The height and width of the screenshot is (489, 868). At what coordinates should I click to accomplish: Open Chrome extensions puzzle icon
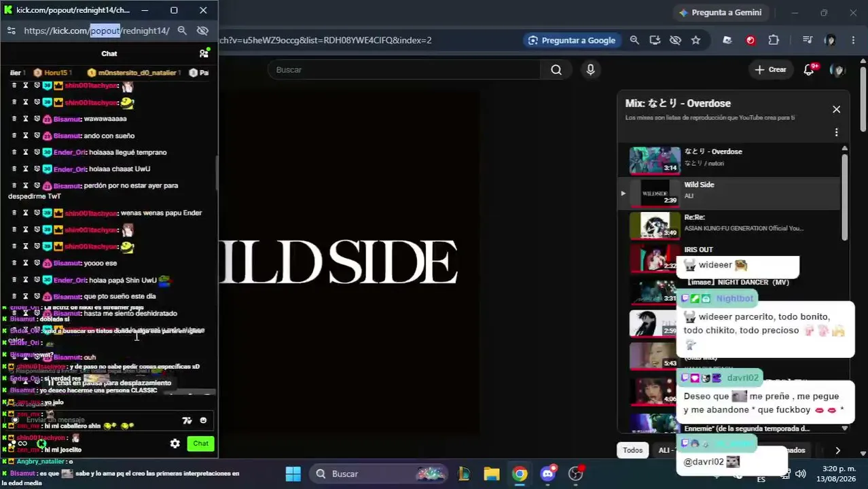774,40
